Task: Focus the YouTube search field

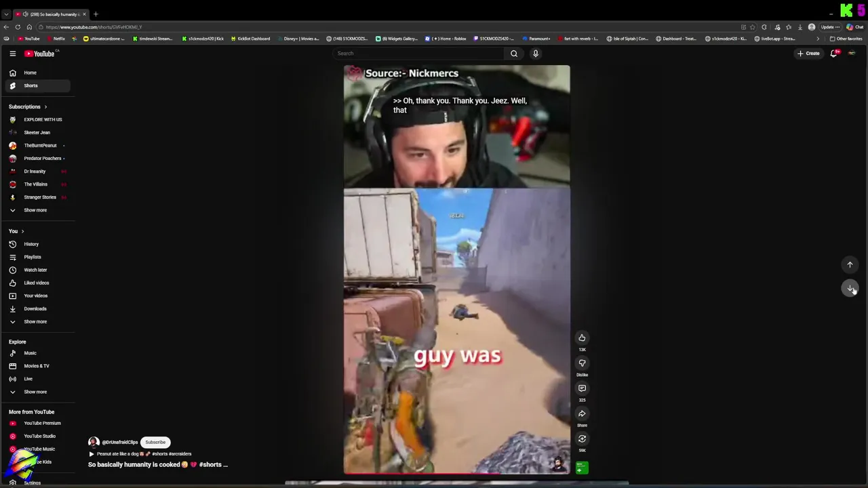Action: (x=418, y=54)
